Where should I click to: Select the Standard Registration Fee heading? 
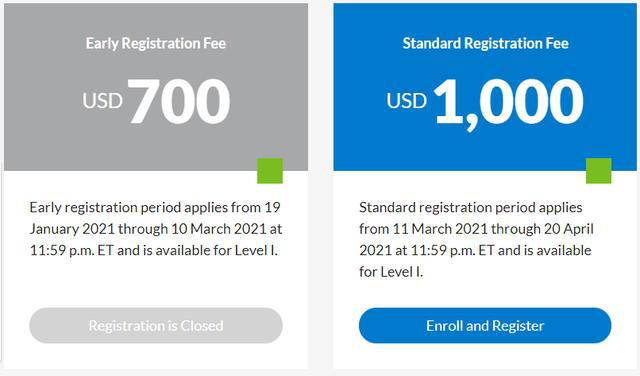[485, 43]
